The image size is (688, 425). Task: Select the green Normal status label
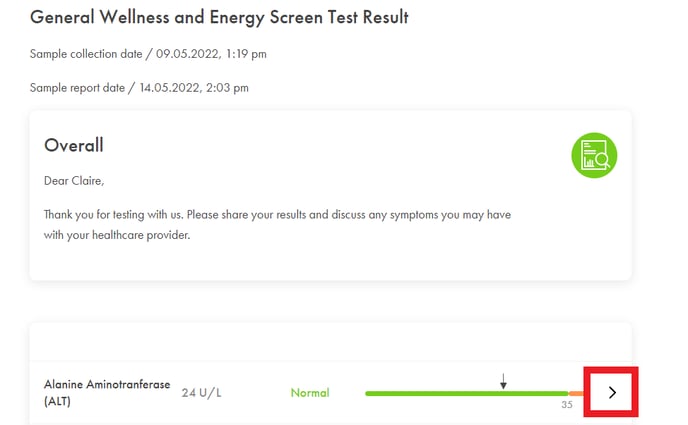pos(310,393)
